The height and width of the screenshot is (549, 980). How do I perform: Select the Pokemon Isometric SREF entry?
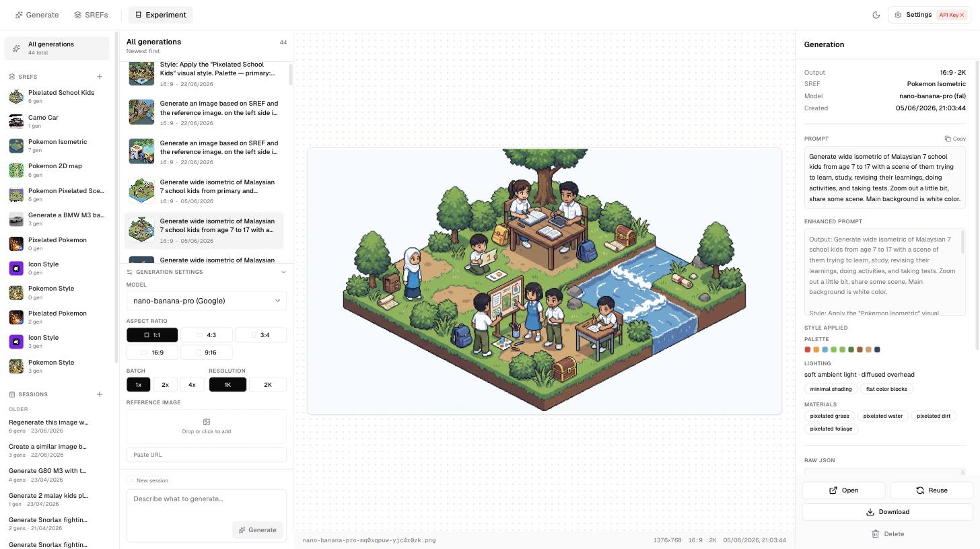[x=57, y=146]
